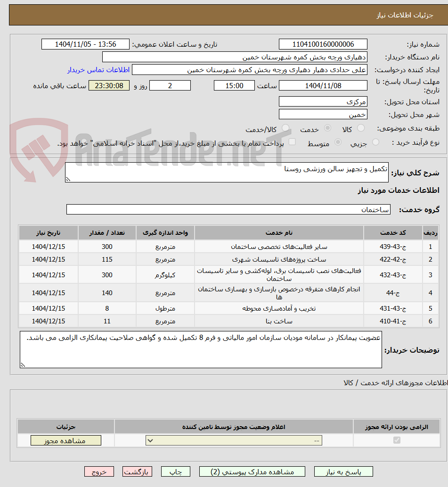The width and height of the screenshot is (448, 487).
Task: Click the نام خدمت column header
Action: tap(279, 232)
